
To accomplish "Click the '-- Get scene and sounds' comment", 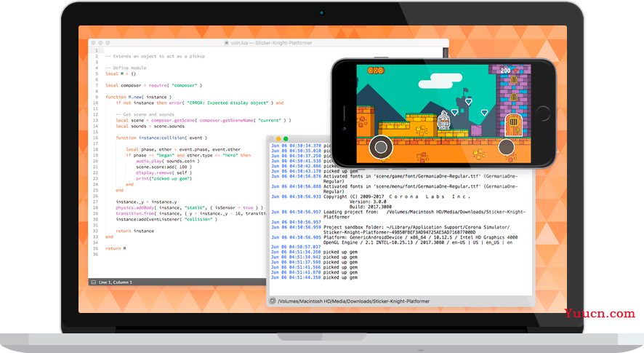I will click(x=145, y=114).
